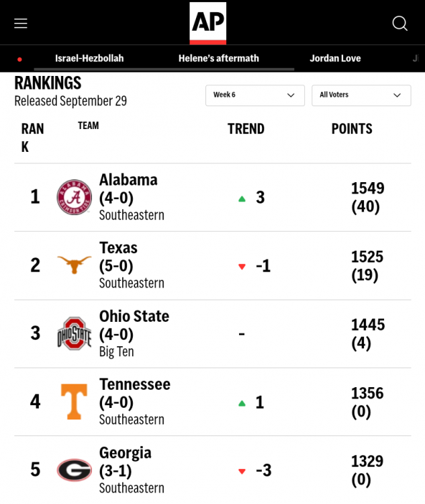Viewport: 425px width, 504px height.
Task: Click the Georgia Bulldogs G logo
Action: [x=74, y=470]
